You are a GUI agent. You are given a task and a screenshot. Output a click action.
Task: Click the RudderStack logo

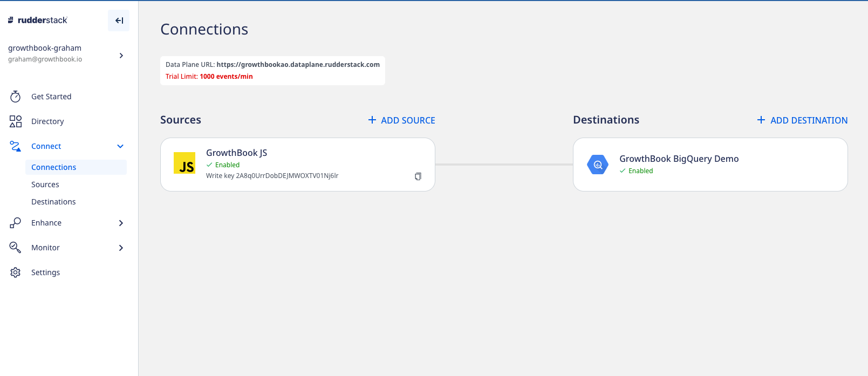37,20
